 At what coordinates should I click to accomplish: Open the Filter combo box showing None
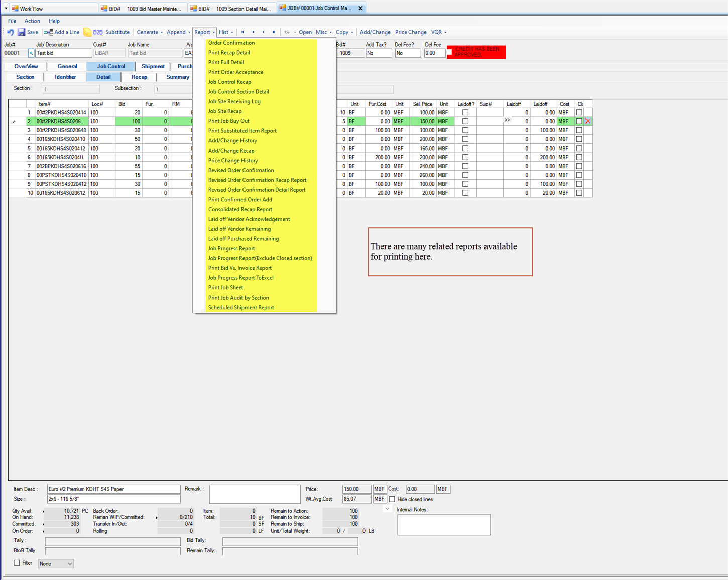[x=55, y=563]
